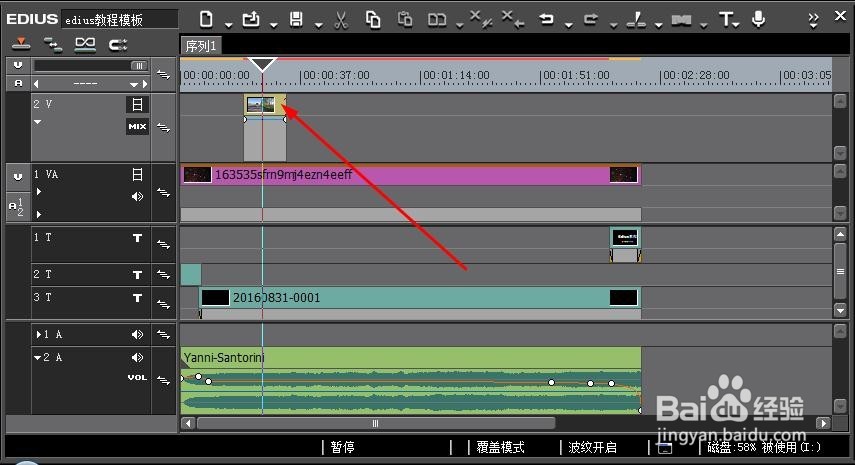This screenshot has width=855, height=465.
Task: Toggle video mute on the 2 V track
Action: [x=137, y=104]
